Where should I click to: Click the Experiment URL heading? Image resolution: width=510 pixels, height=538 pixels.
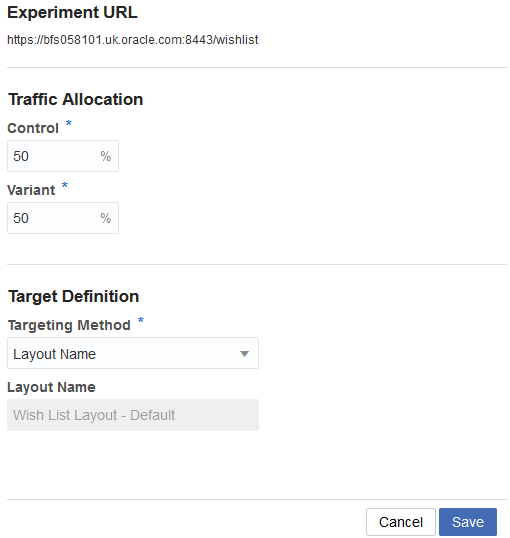point(72,13)
